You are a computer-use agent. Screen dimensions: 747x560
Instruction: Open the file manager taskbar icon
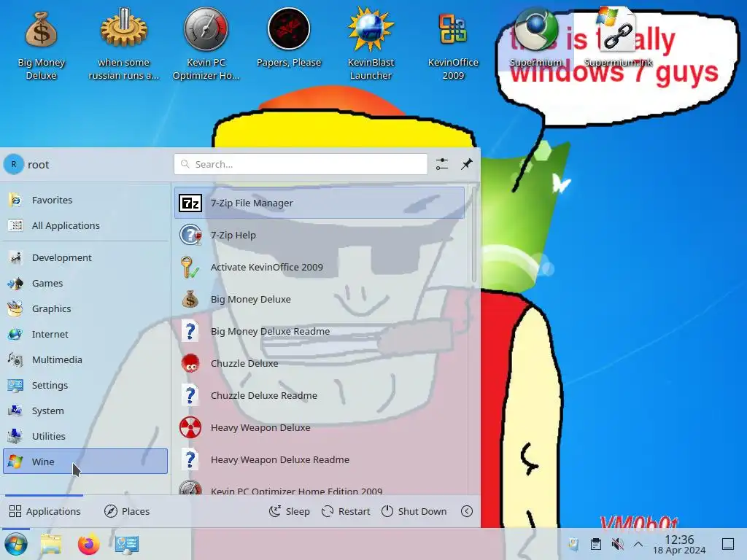(x=51, y=544)
